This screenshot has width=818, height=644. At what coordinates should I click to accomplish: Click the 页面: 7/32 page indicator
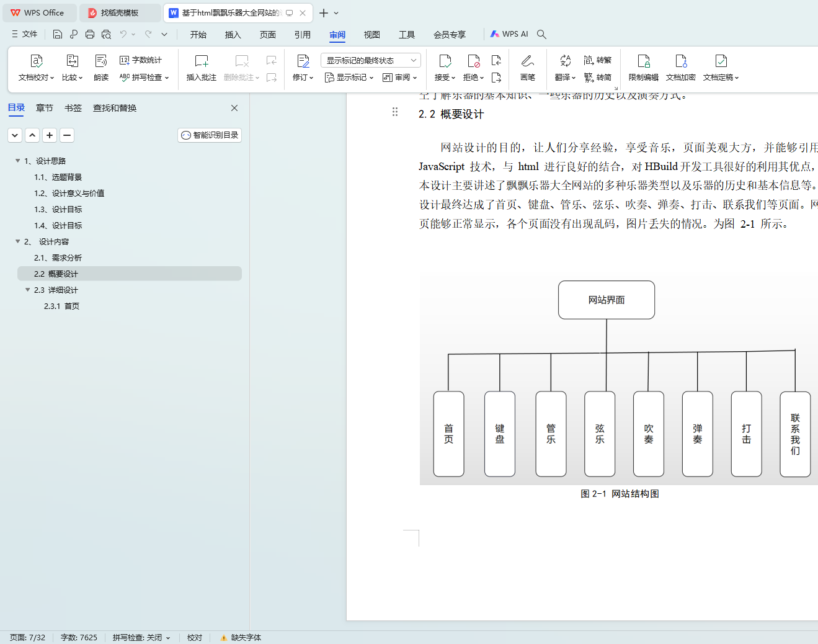pos(28,637)
